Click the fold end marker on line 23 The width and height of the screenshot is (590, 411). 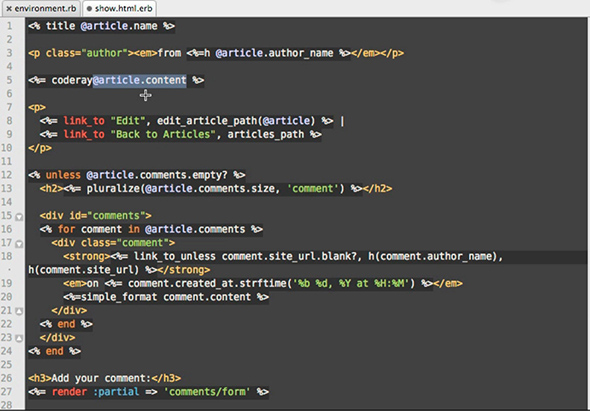[19, 338]
